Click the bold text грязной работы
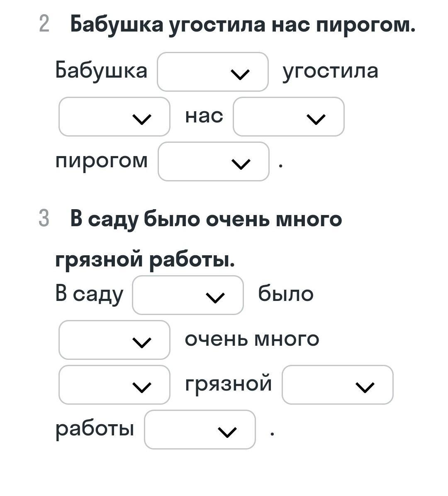Viewport: 448px width, 496px height. tap(145, 260)
